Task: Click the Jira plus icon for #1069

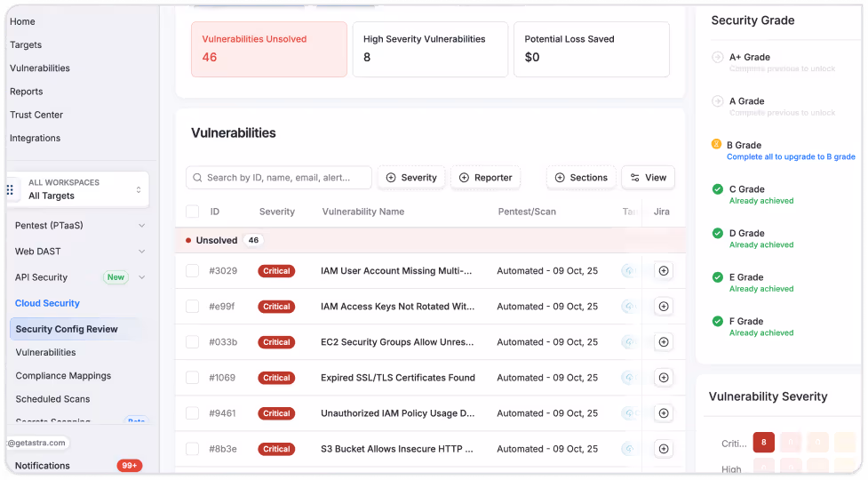Action: click(663, 378)
